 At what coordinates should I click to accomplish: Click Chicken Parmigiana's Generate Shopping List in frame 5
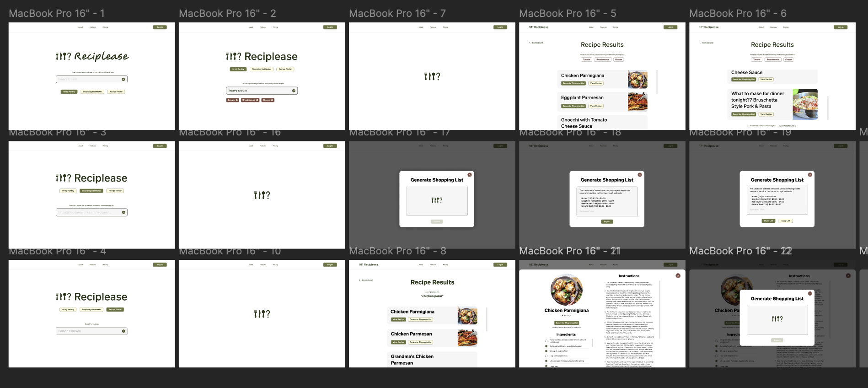(573, 83)
